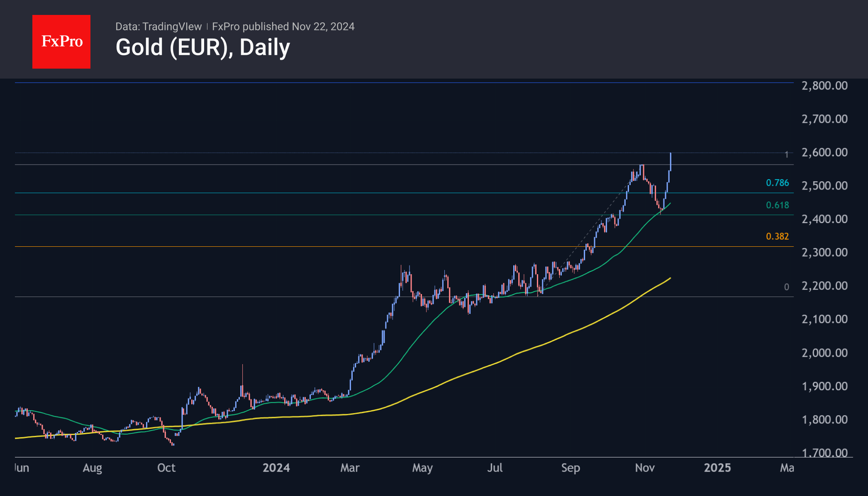Click the 2024 year label on time axis

(x=276, y=468)
